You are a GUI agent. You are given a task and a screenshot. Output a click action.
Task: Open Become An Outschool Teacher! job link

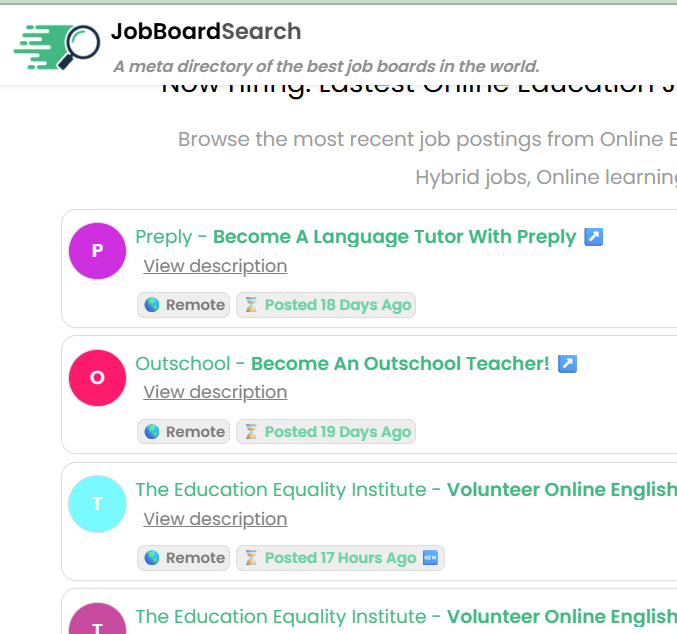tap(400, 364)
